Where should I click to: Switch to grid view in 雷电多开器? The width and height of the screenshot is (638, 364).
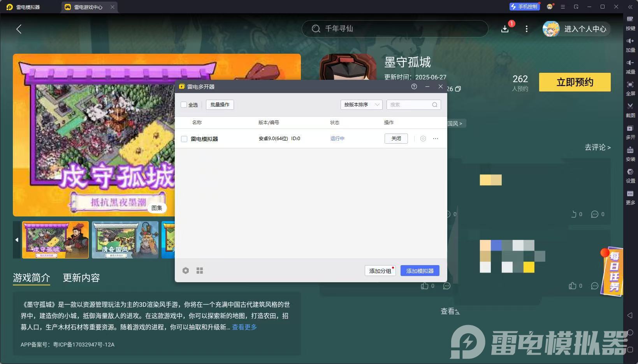pyautogui.click(x=200, y=271)
